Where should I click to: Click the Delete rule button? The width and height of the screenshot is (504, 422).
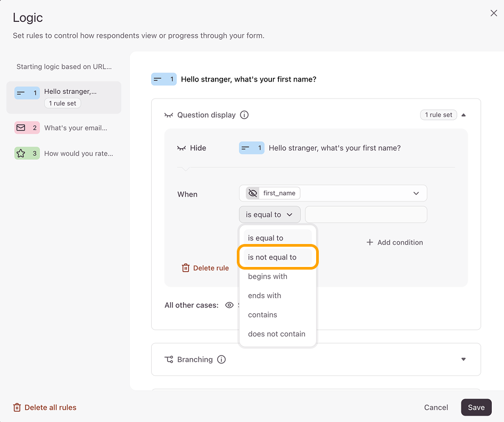click(x=205, y=268)
